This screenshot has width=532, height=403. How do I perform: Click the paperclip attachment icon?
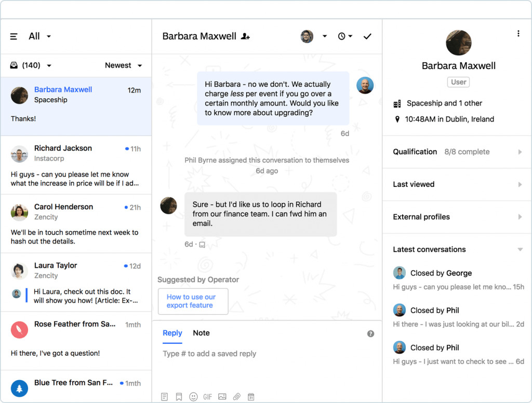236,396
